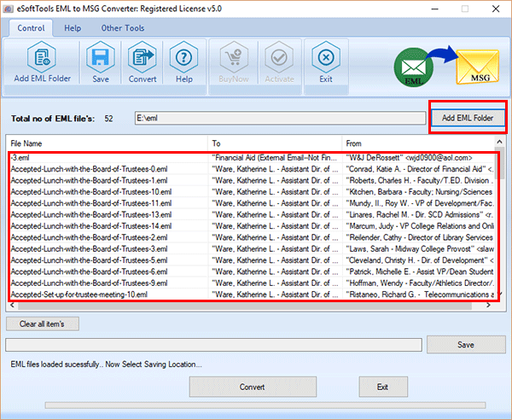Click the bottom Exit button
512x420 pixels.
click(382, 387)
